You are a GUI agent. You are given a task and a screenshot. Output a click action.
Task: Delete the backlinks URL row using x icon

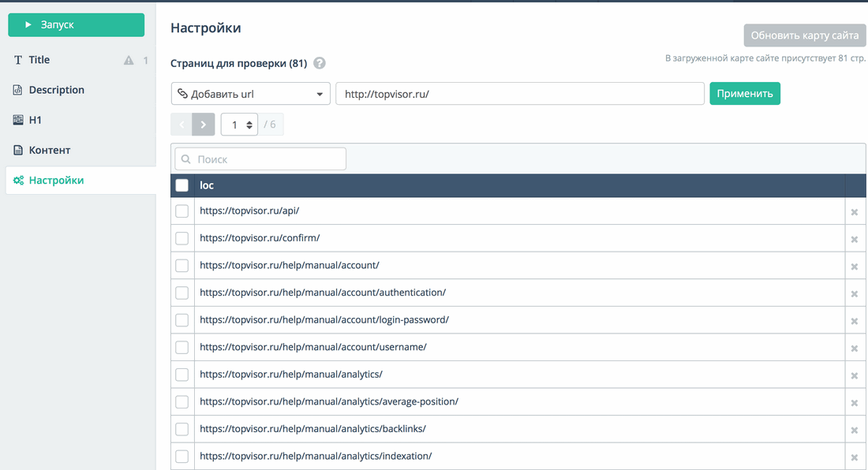[x=854, y=430]
